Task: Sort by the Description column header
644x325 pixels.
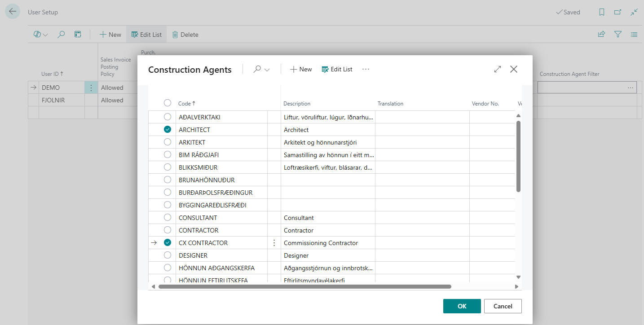Action: click(x=297, y=104)
